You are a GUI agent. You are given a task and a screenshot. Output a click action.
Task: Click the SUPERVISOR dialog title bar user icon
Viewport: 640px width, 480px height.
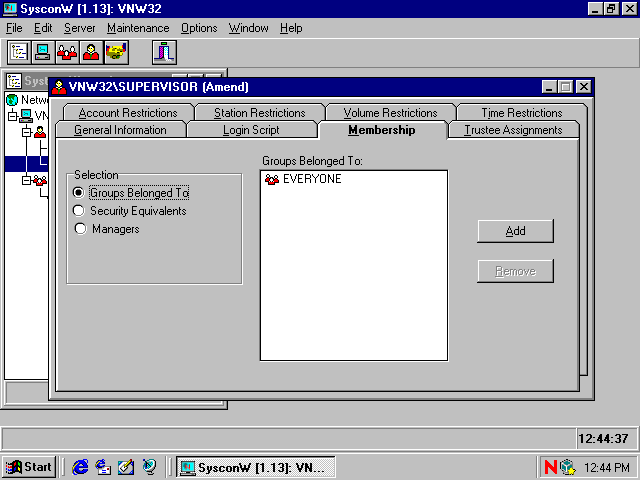point(59,87)
